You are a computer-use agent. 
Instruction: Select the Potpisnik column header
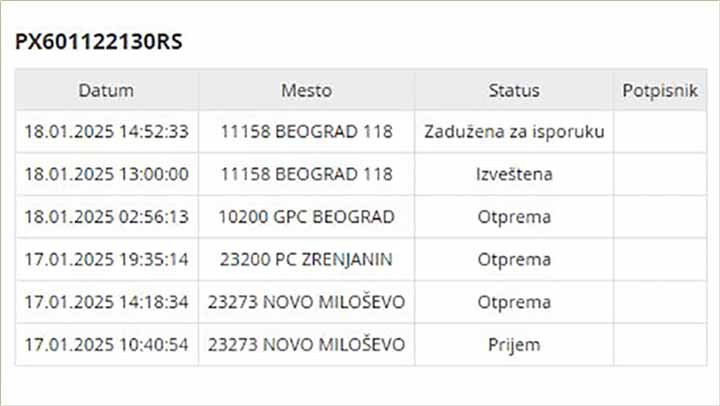(659, 90)
